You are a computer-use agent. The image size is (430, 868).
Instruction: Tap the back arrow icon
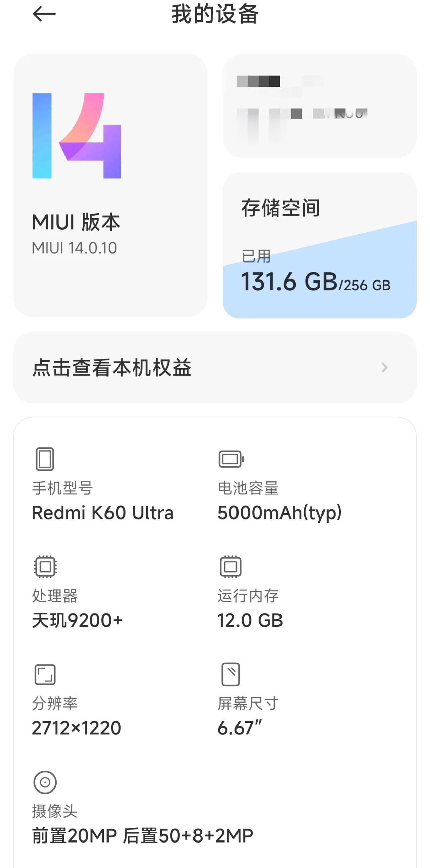point(44,14)
